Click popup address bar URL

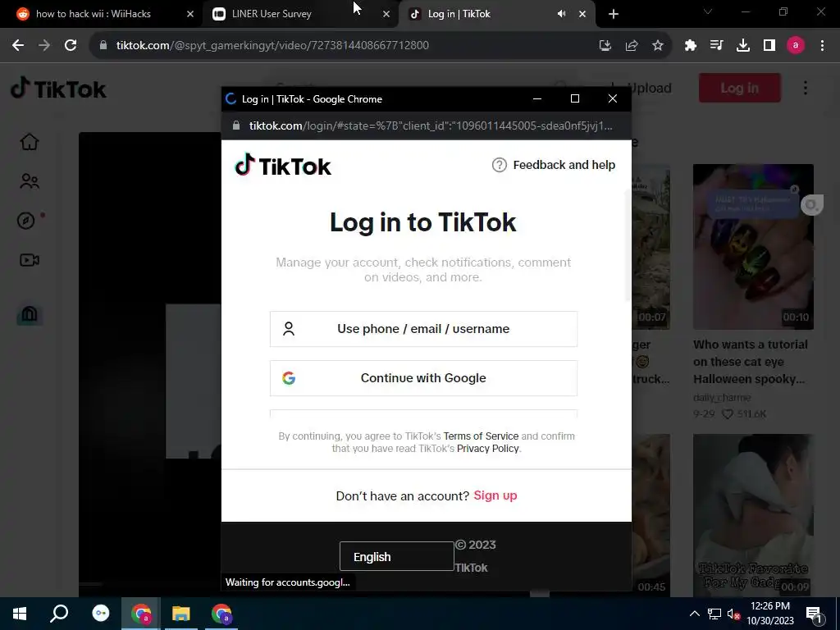click(430, 126)
